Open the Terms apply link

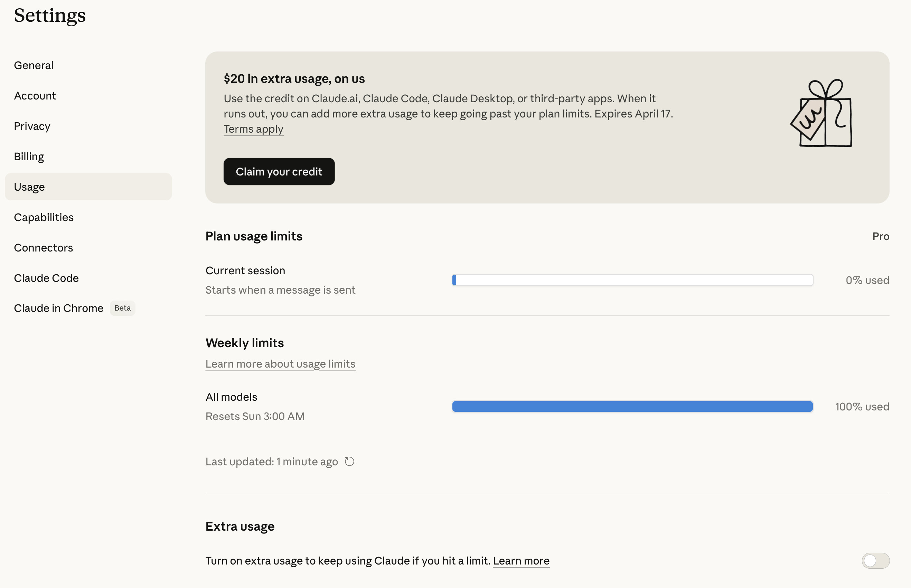pos(253,129)
